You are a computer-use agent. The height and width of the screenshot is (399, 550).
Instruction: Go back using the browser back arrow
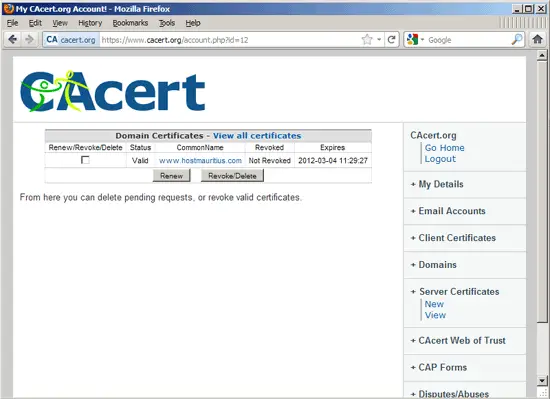pyautogui.click(x=12, y=39)
